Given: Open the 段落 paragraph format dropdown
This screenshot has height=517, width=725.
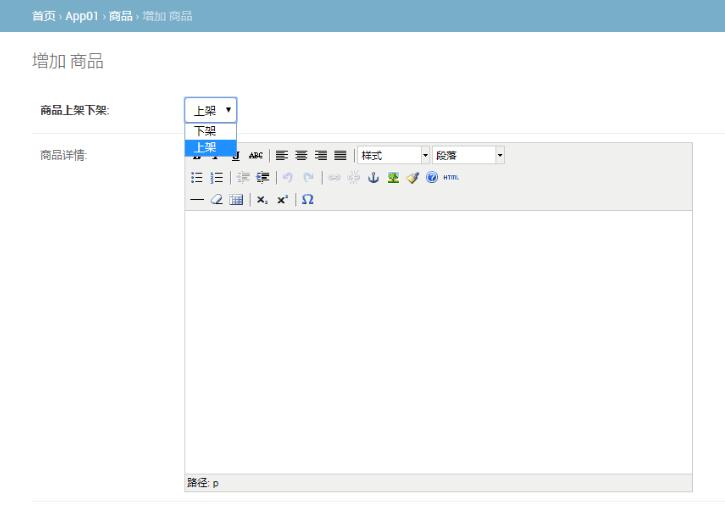Looking at the screenshot, I should [468, 155].
